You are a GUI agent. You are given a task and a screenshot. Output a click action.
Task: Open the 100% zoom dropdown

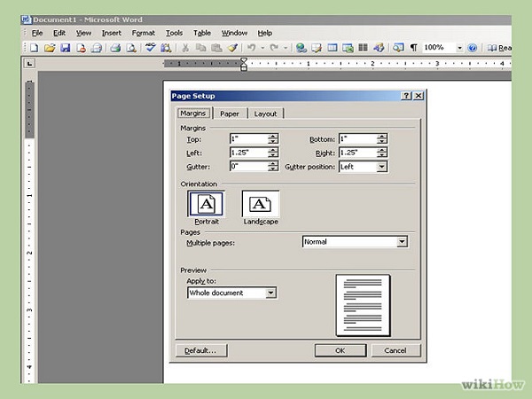[459, 48]
